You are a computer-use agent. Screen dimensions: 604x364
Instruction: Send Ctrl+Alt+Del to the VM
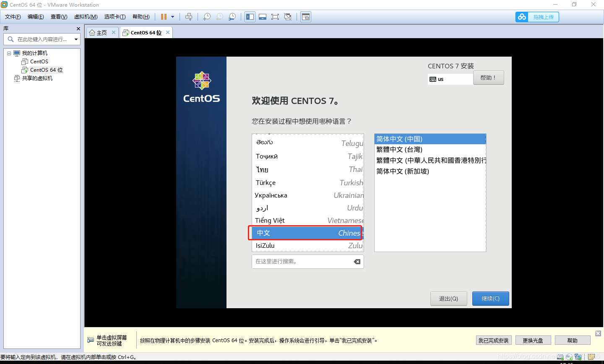click(189, 17)
